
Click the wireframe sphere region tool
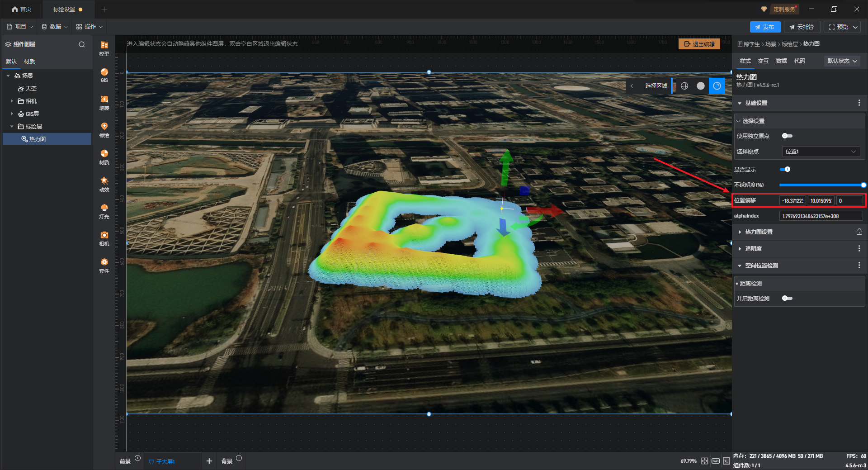(684, 86)
